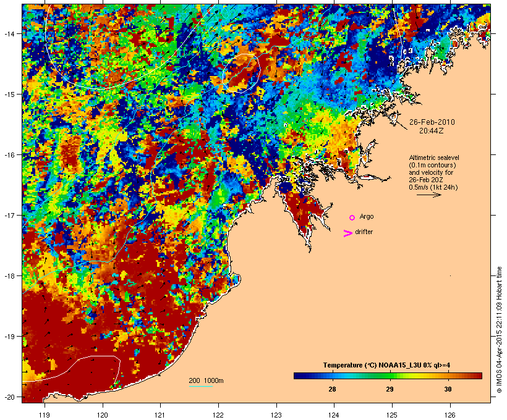Click the 122 longitude axis label
The image size is (507, 420).
tap(218, 415)
